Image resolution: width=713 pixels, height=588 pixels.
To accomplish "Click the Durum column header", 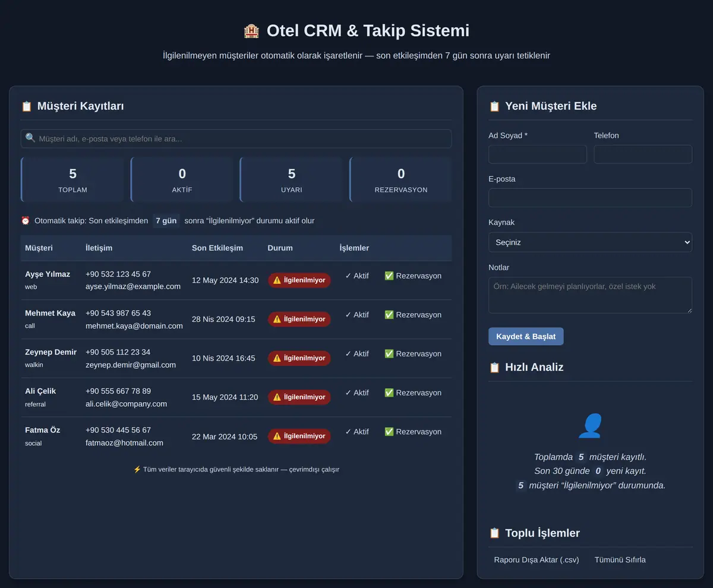I will (x=280, y=248).
